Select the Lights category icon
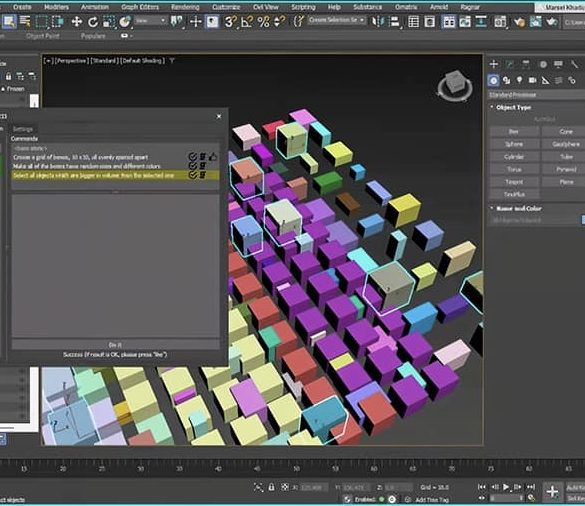 (x=519, y=80)
